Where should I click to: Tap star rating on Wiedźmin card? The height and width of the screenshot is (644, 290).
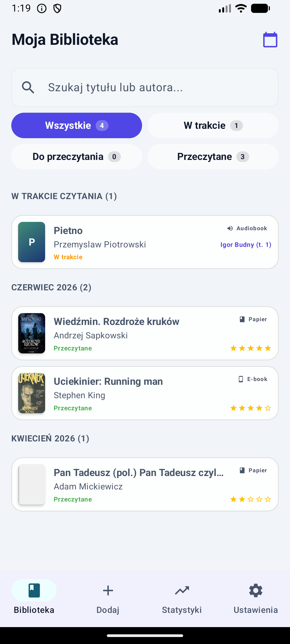tap(251, 348)
